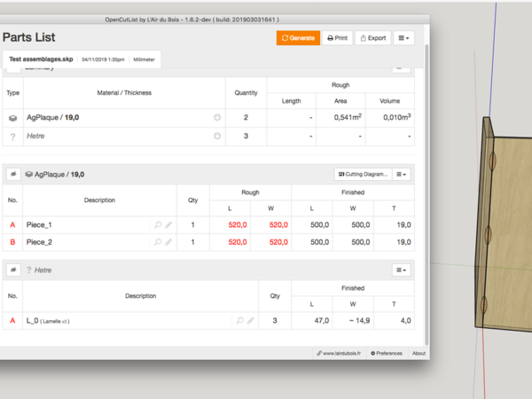Highlight Piece_1 with the magnifier icon
This screenshot has width=532, height=399.
click(x=157, y=225)
